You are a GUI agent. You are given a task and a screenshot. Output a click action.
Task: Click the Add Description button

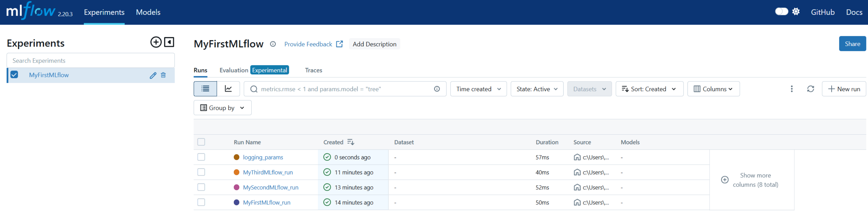pos(374,44)
